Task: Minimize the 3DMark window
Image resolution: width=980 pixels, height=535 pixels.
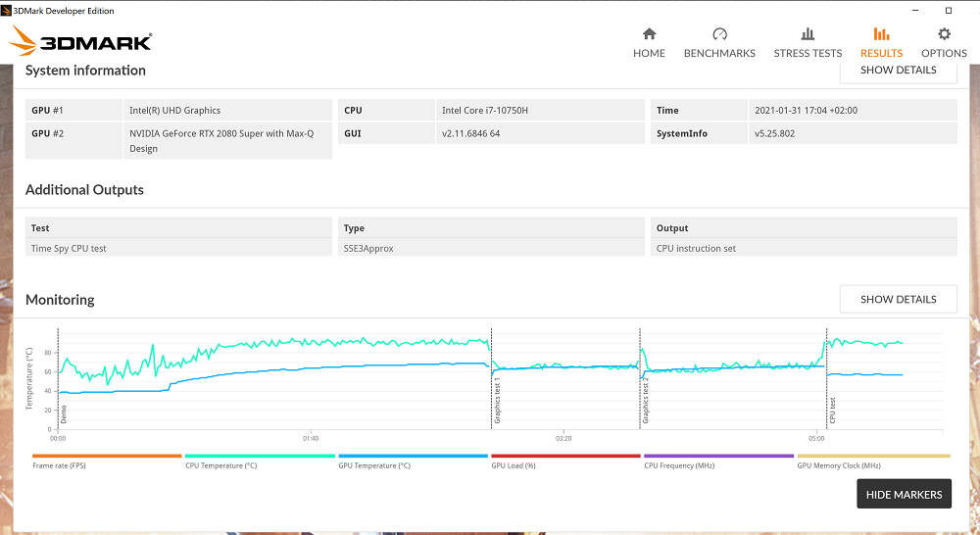Action: coord(915,11)
